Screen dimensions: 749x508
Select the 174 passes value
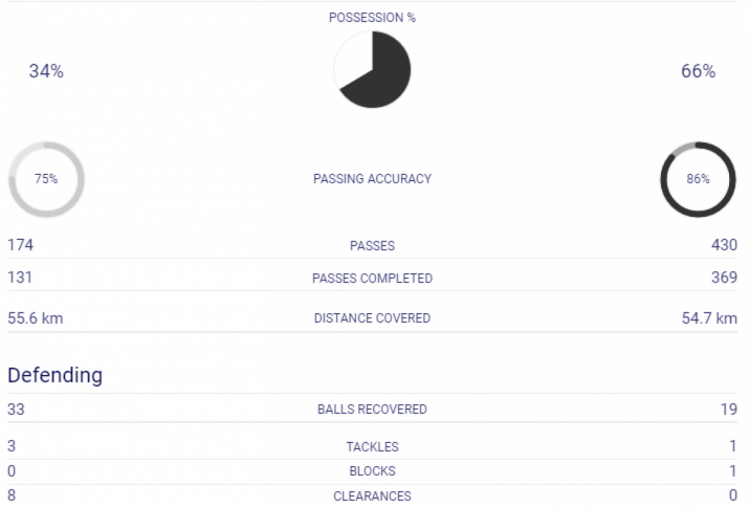click(x=20, y=245)
